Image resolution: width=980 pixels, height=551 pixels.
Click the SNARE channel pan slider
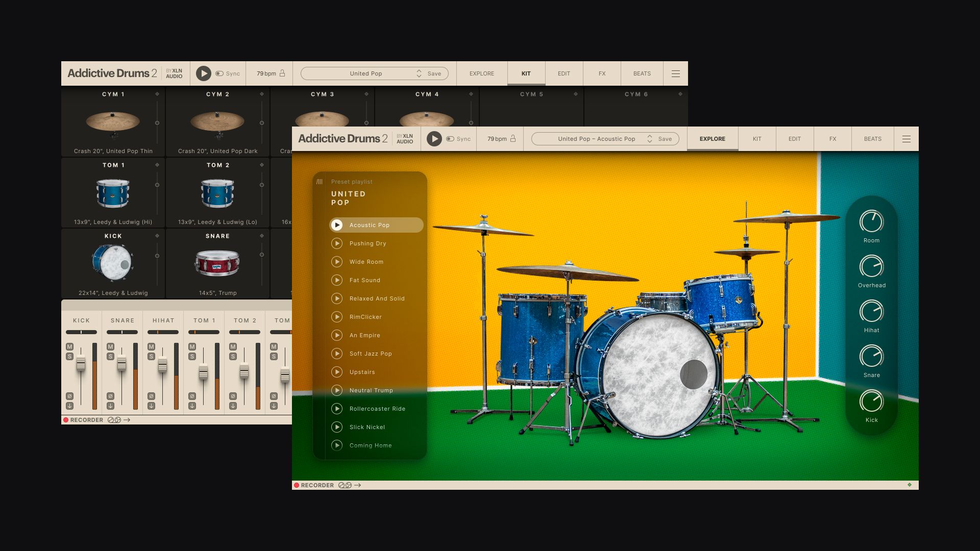[x=122, y=332]
